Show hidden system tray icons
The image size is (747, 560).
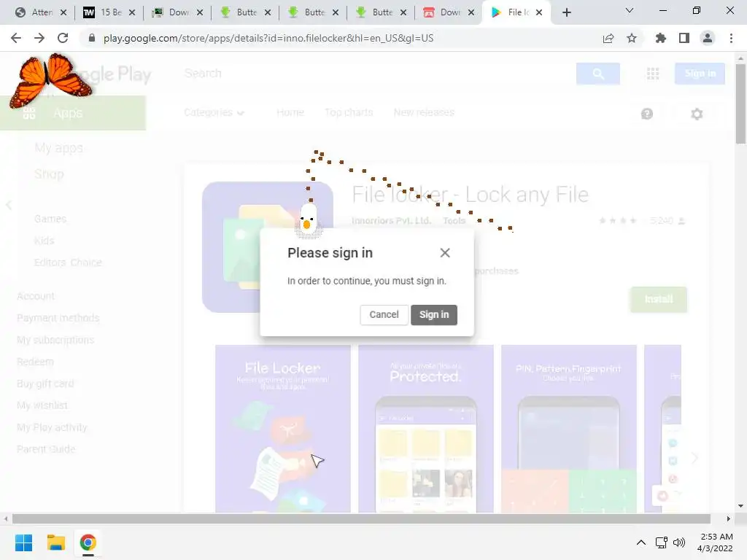pyautogui.click(x=641, y=542)
